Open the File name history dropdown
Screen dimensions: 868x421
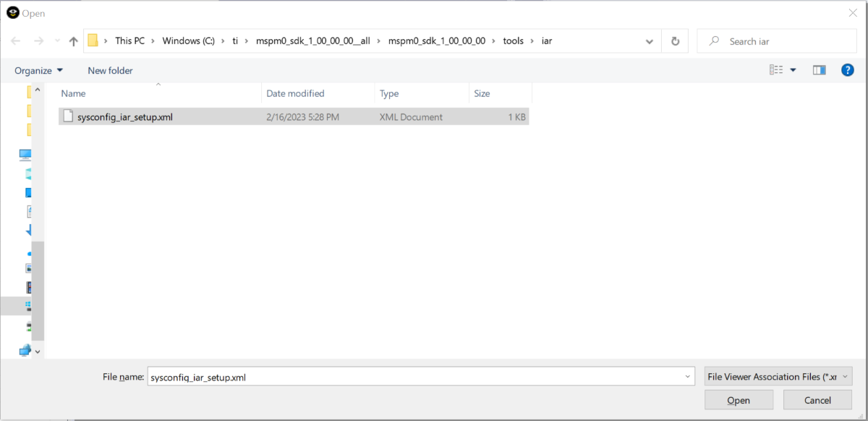click(687, 377)
